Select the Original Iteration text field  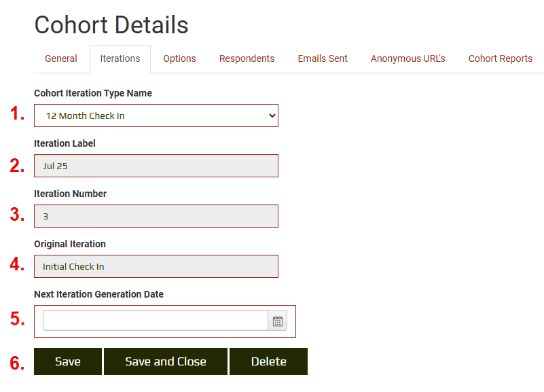click(x=156, y=266)
